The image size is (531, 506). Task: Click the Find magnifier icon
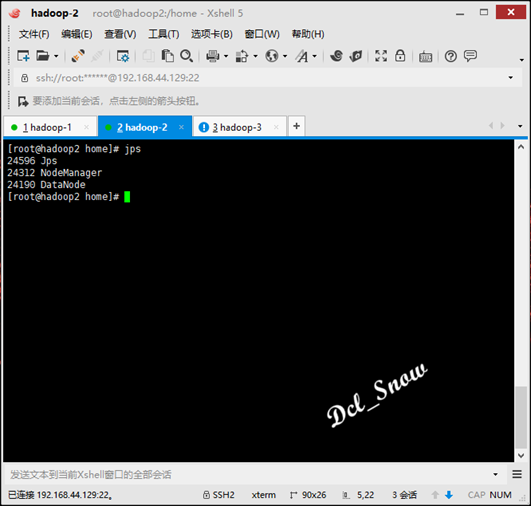click(x=186, y=56)
